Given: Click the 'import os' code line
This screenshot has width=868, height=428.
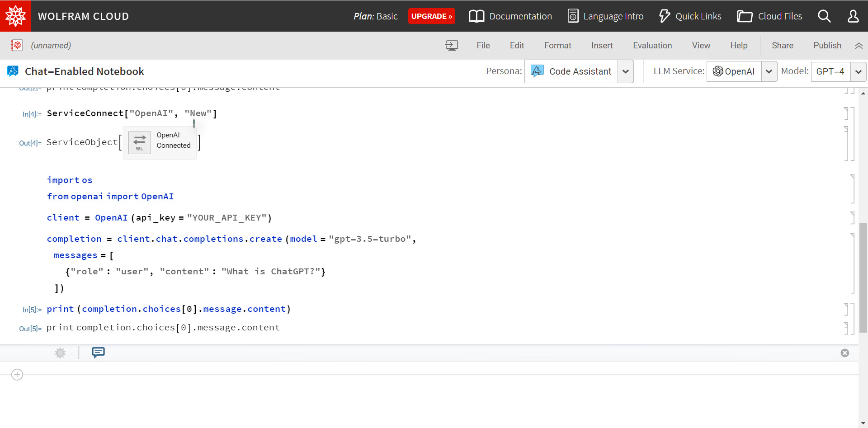Looking at the screenshot, I should 70,180.
